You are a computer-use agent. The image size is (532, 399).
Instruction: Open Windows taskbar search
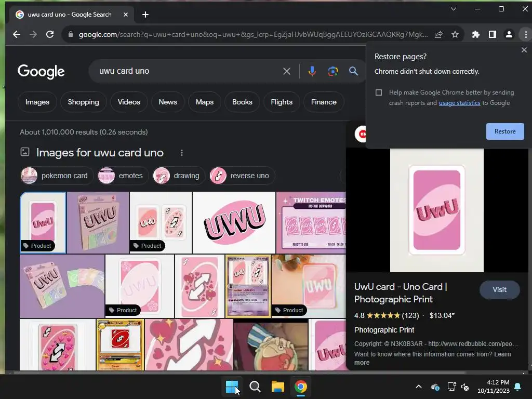point(255,387)
